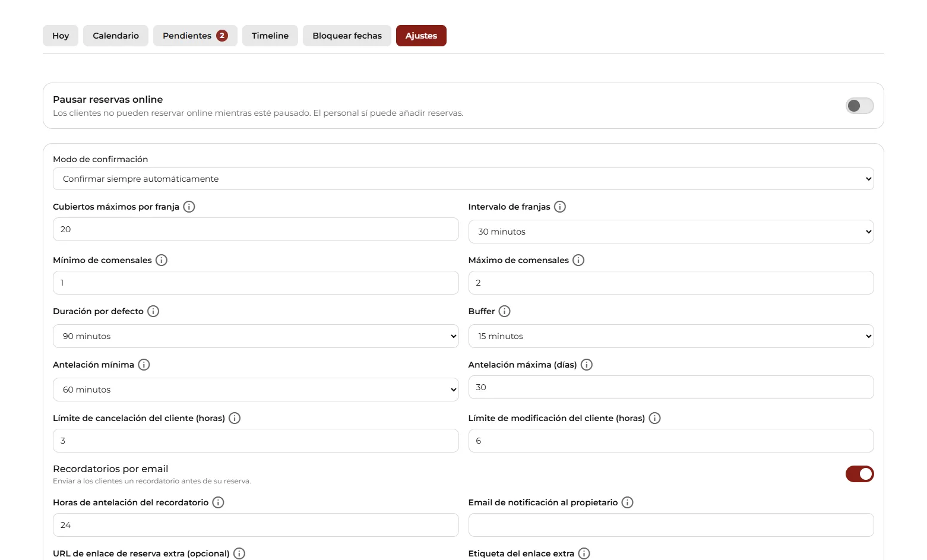
Task: Click the Cubiertos máximos por franja field
Action: [x=256, y=229]
